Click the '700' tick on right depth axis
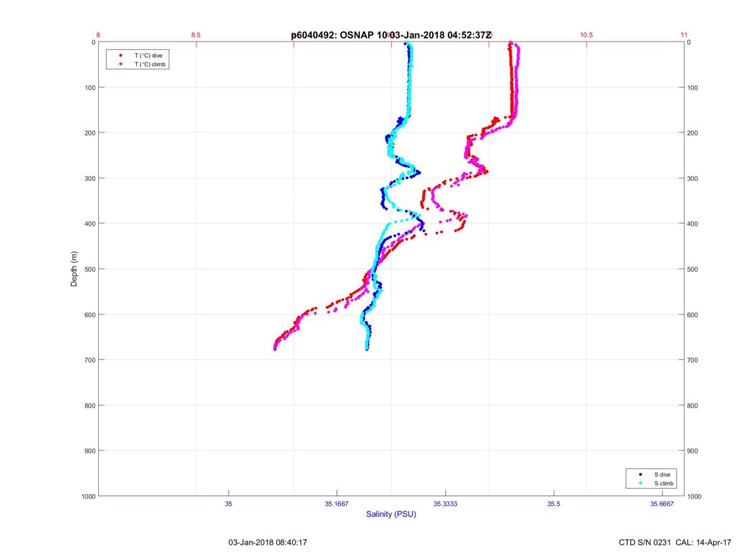756x558 pixels. [693, 360]
